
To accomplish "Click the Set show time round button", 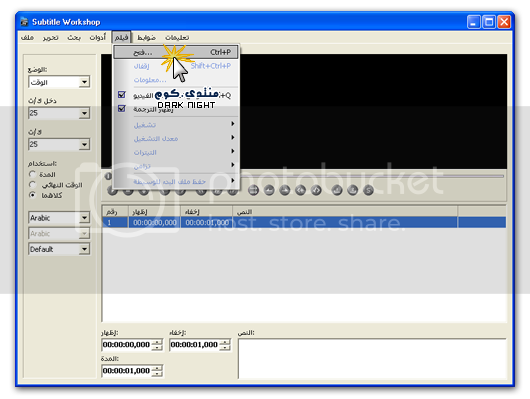I will point(269,190).
